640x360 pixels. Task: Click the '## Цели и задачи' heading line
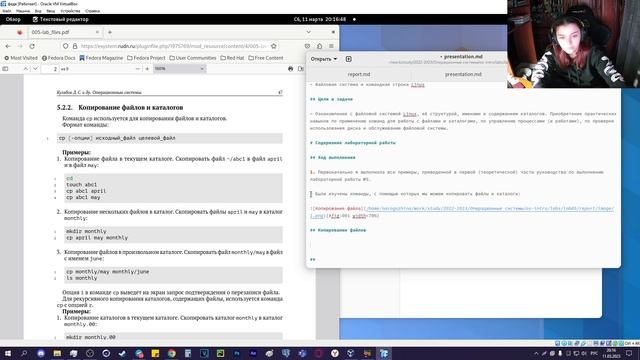pyautogui.click(x=331, y=99)
